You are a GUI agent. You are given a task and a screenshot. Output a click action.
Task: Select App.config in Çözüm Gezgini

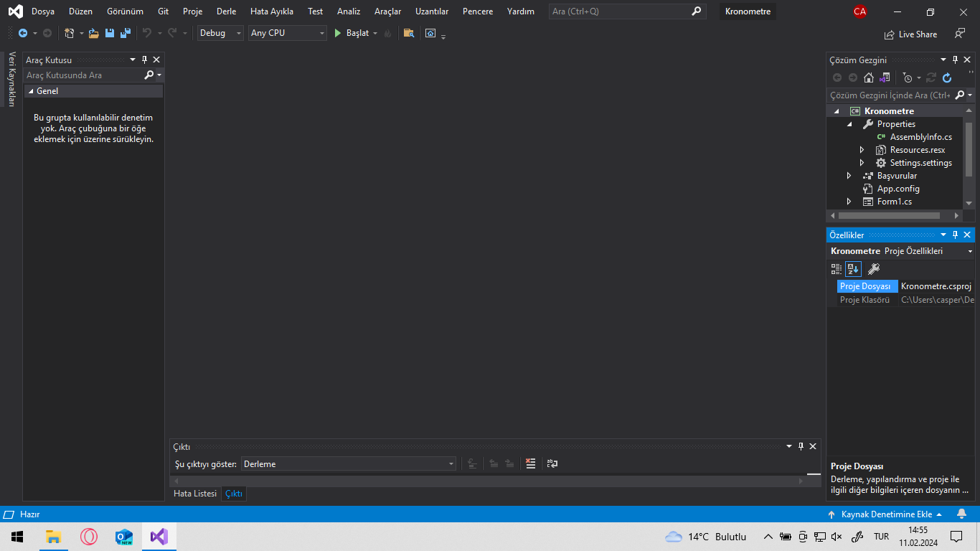coord(898,189)
